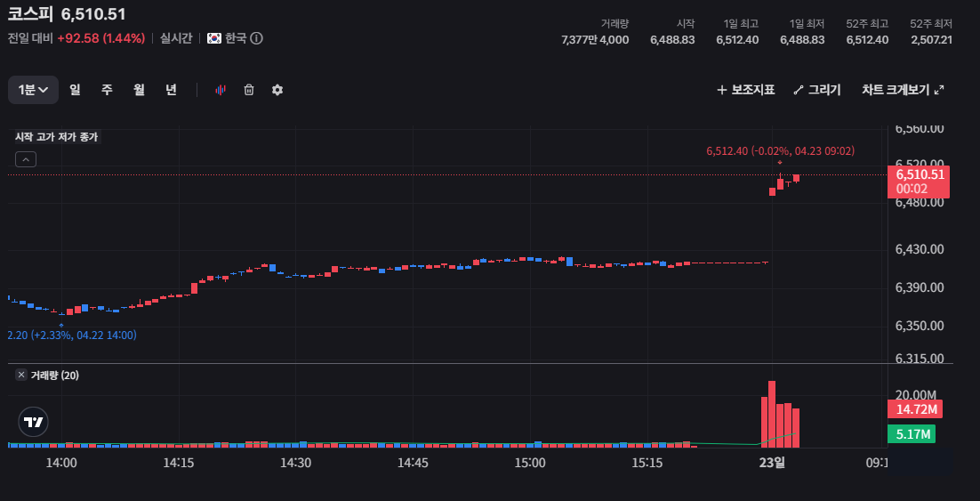Open chart settings gear icon

click(x=277, y=90)
